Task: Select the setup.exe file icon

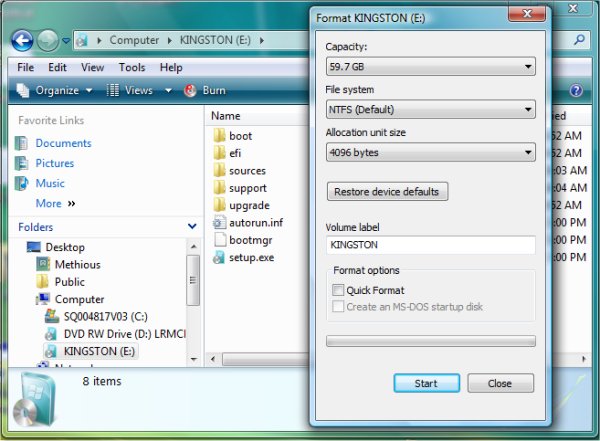Action: tap(220, 257)
